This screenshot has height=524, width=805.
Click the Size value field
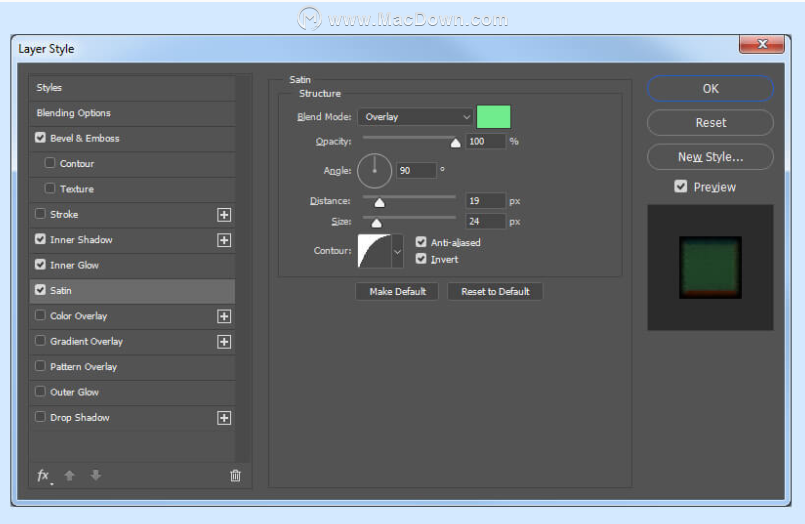[485, 221]
